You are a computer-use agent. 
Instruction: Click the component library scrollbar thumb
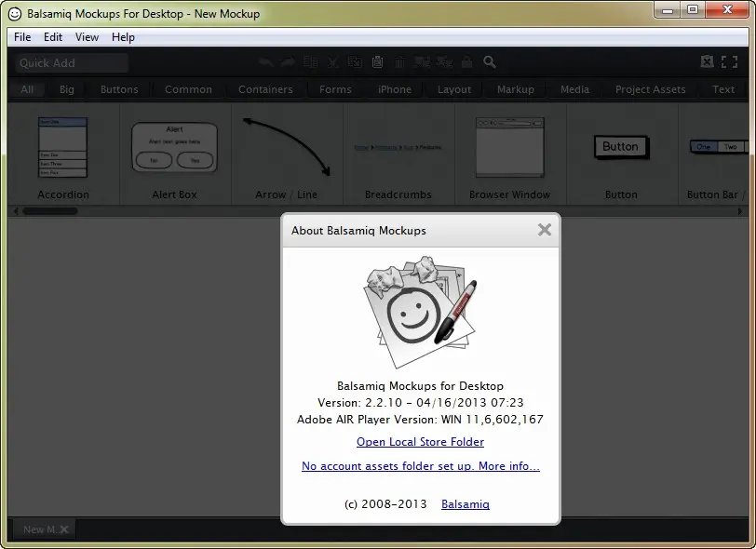point(49,210)
